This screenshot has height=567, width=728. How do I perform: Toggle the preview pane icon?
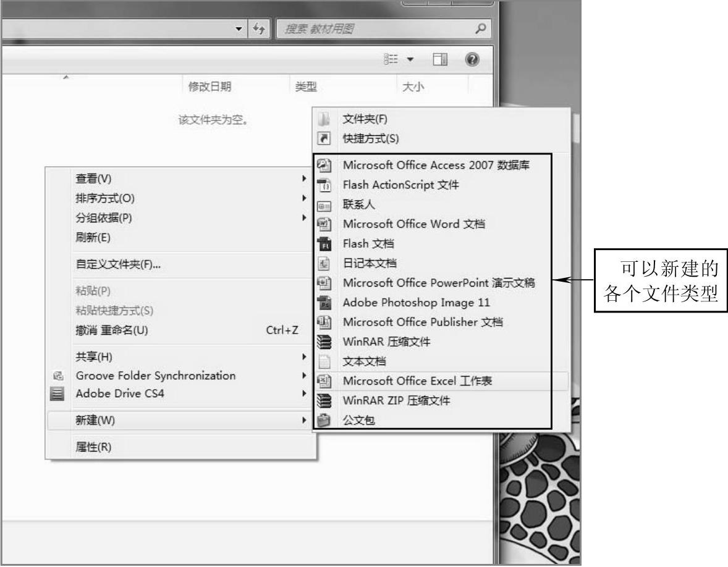[x=439, y=59]
